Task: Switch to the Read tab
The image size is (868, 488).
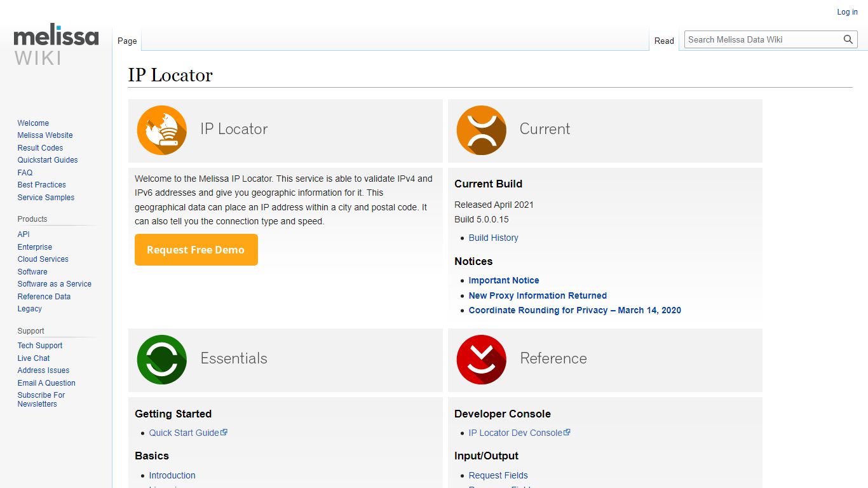Action: pyautogui.click(x=664, y=41)
